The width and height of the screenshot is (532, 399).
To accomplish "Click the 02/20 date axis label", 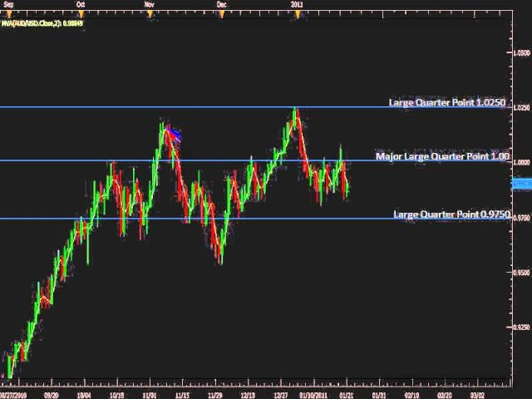I will (x=445, y=396).
